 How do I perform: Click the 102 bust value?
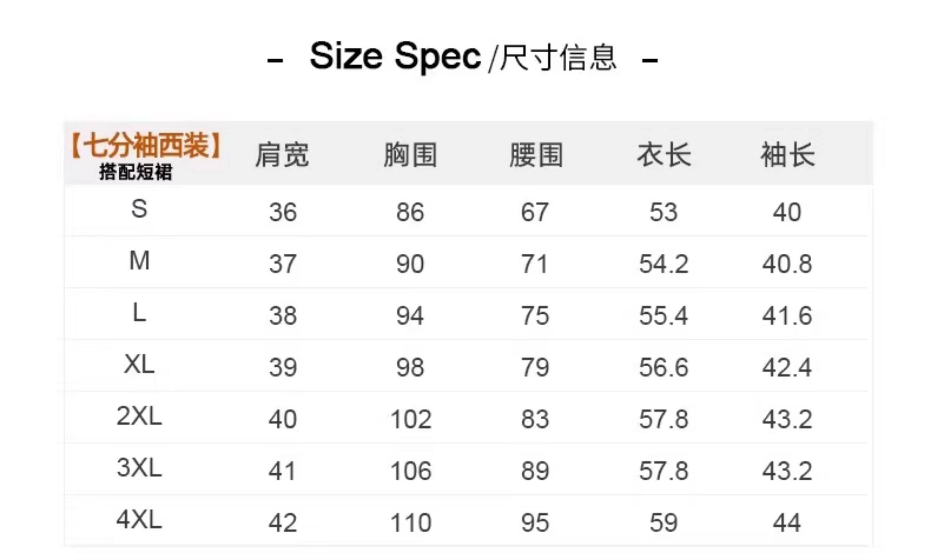pos(411,419)
